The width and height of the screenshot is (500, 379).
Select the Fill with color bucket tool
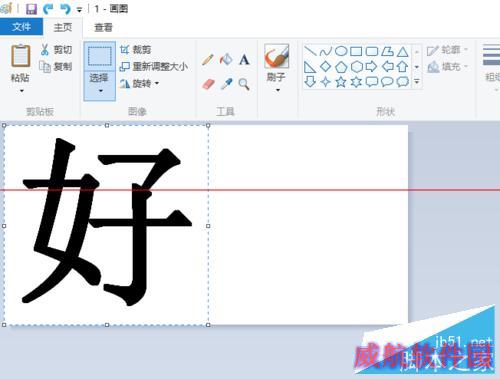pyautogui.click(x=226, y=60)
